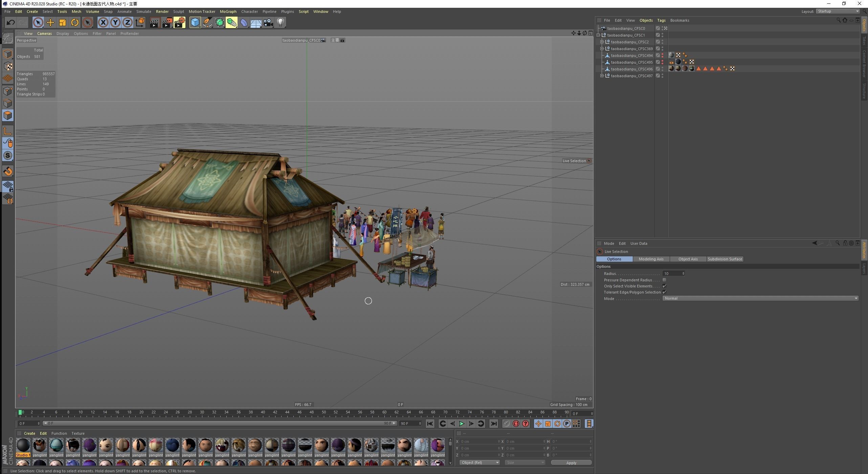Expand taobaodianpu_CFSC369 tree node
868x474 pixels.
pyautogui.click(x=602, y=49)
